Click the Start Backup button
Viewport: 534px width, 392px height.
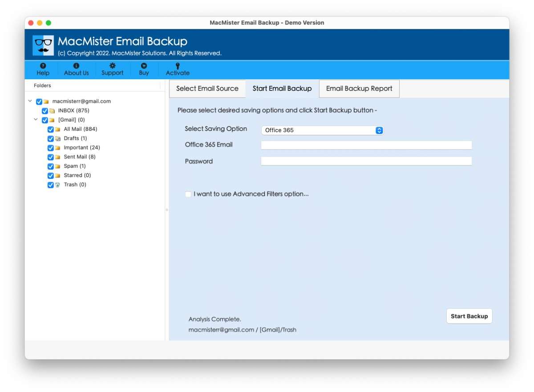click(469, 316)
